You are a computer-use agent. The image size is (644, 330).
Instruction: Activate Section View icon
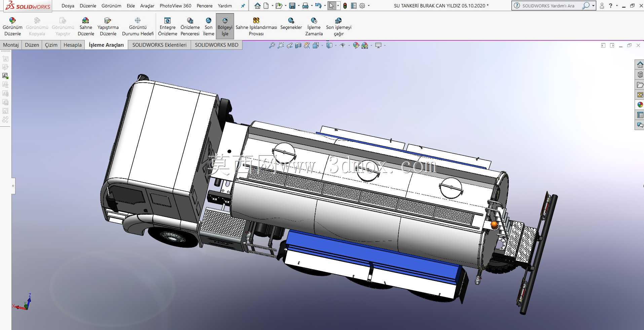pyautogui.click(x=298, y=45)
